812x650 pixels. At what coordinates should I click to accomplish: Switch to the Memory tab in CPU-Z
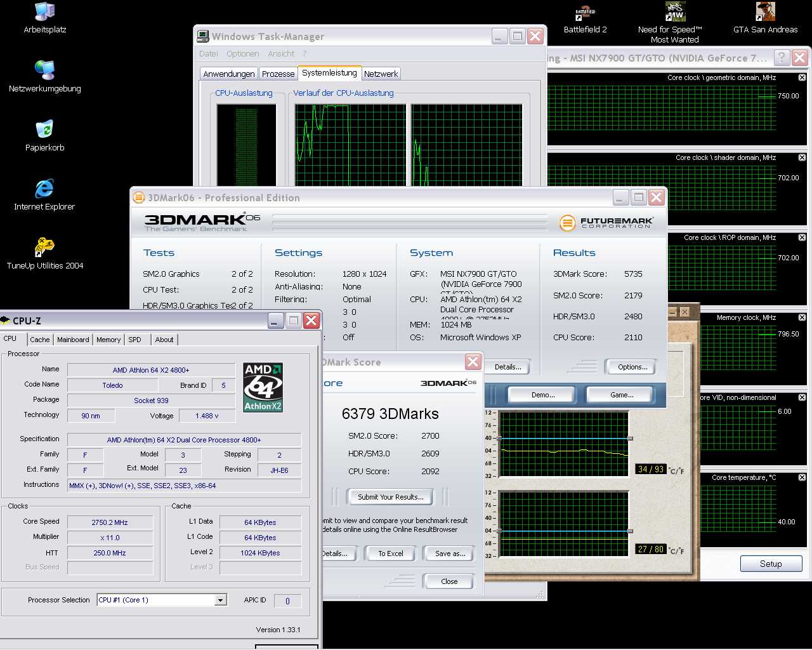[108, 340]
